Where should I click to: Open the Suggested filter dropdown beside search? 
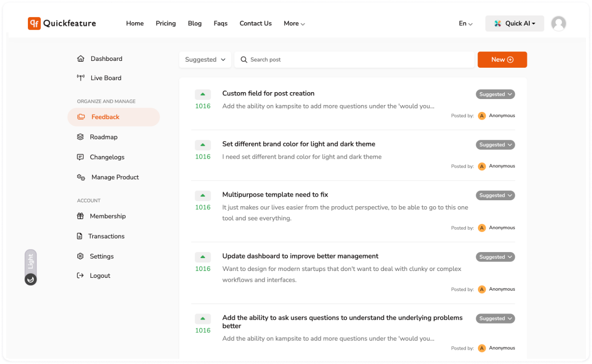click(205, 60)
